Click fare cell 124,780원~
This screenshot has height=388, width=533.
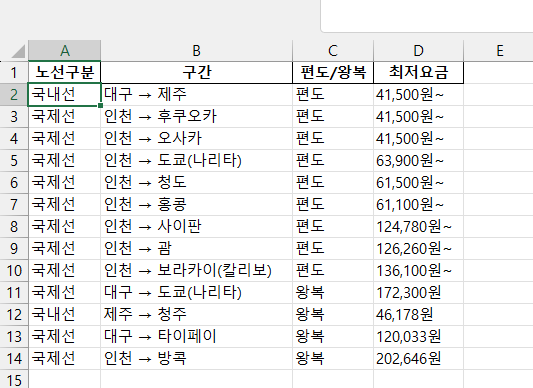point(418,226)
